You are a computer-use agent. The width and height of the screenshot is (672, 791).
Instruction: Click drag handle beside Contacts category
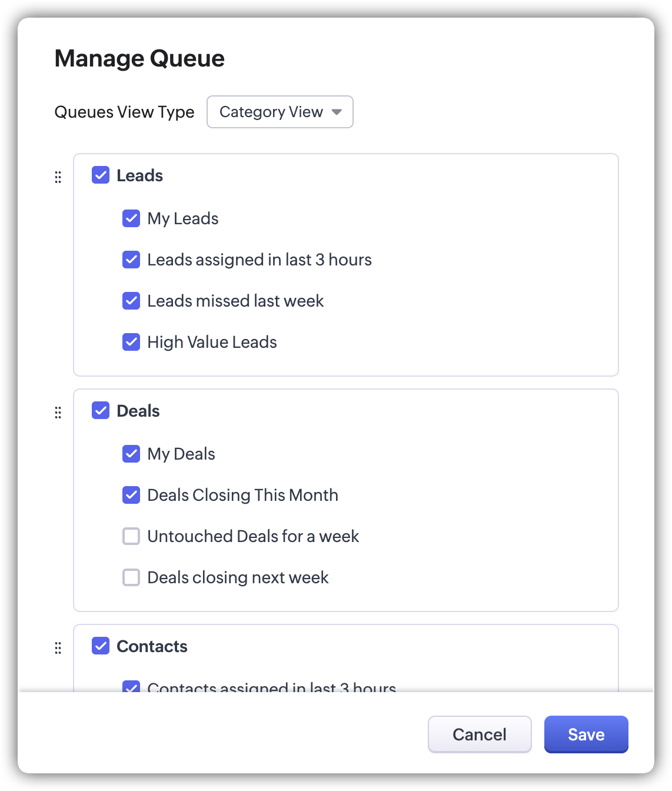(58, 648)
